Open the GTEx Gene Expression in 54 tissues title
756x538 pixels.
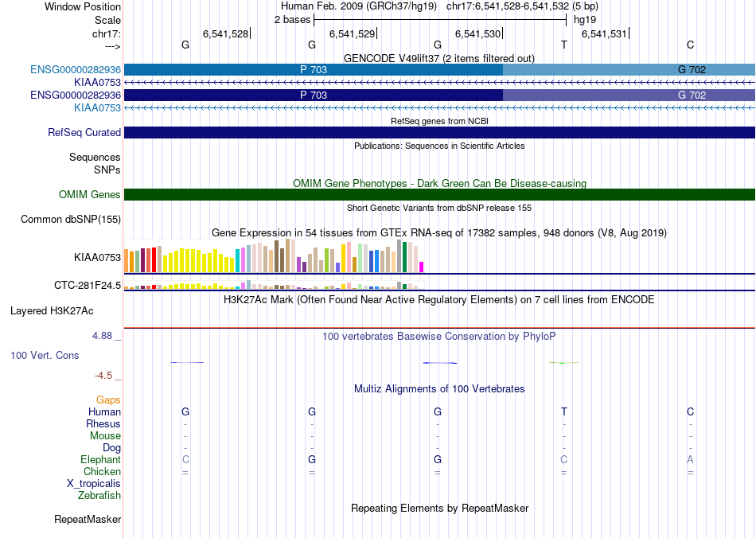tap(439, 233)
